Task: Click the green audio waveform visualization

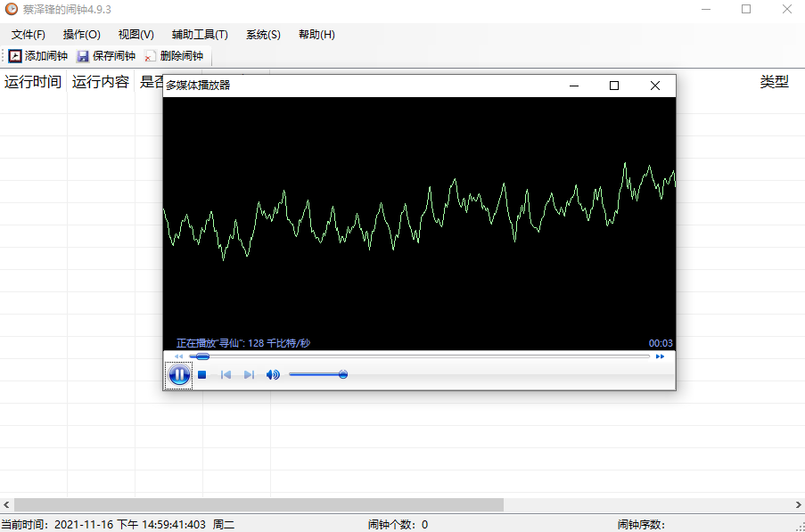Action: pyautogui.click(x=419, y=211)
